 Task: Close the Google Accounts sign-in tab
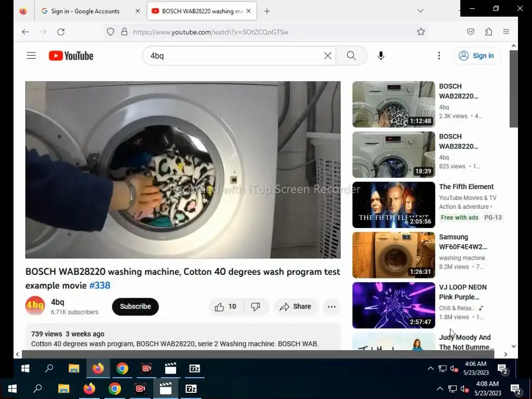point(137,11)
